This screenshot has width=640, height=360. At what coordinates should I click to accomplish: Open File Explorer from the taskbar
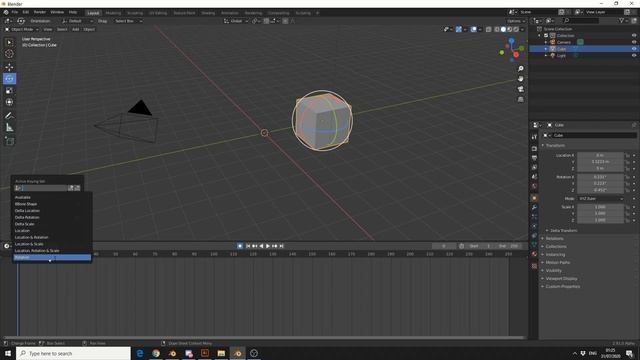click(221, 353)
